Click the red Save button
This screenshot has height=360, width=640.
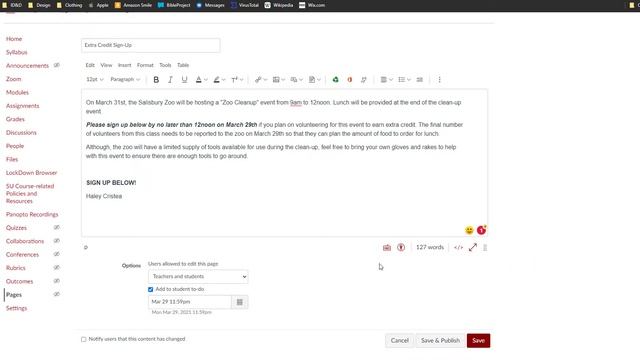point(478,340)
